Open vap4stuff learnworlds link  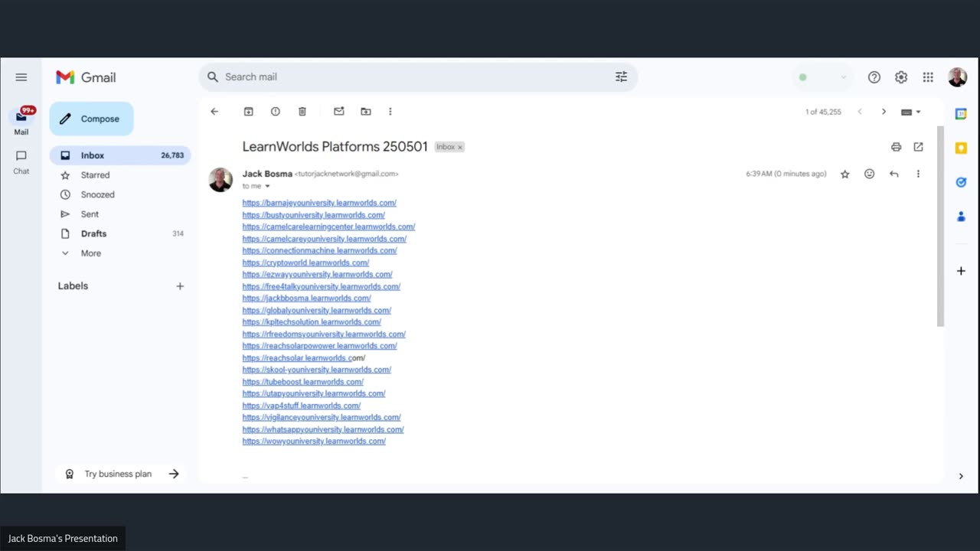coord(301,406)
